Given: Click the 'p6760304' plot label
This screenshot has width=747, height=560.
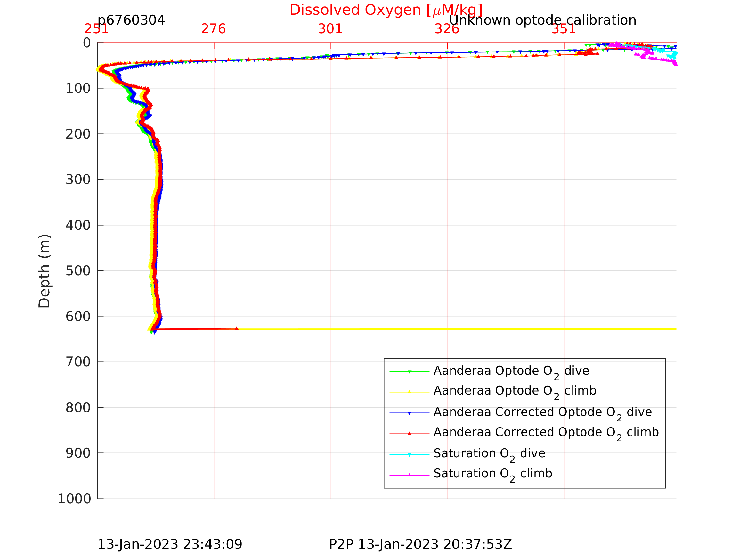Looking at the screenshot, I should (x=131, y=20).
